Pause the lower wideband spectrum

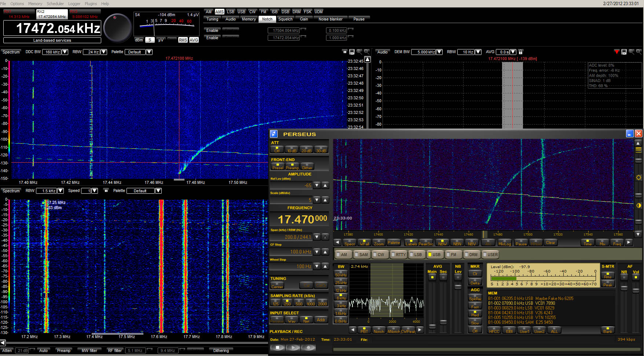pos(106,190)
